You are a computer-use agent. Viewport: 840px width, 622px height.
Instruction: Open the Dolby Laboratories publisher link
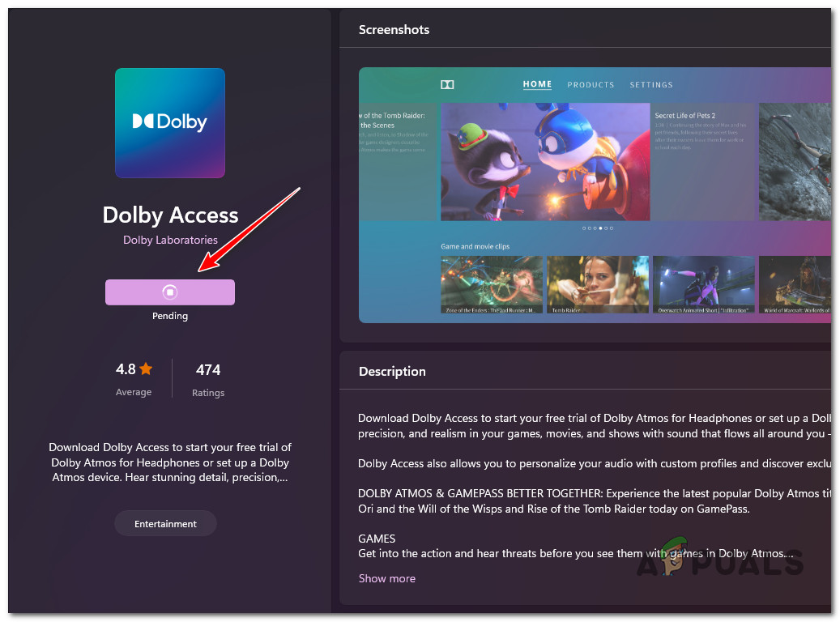coord(170,240)
